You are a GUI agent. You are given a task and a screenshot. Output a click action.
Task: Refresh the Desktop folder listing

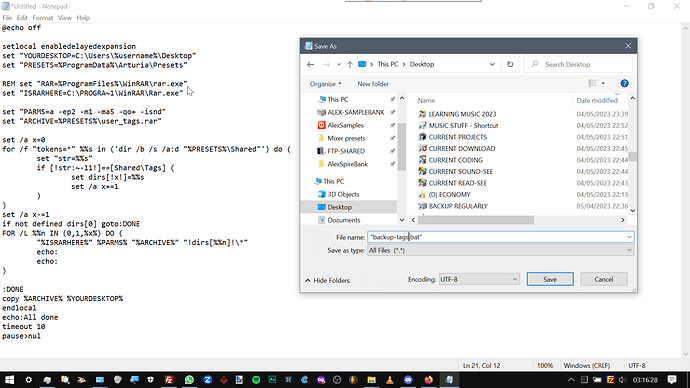pyautogui.click(x=510, y=64)
